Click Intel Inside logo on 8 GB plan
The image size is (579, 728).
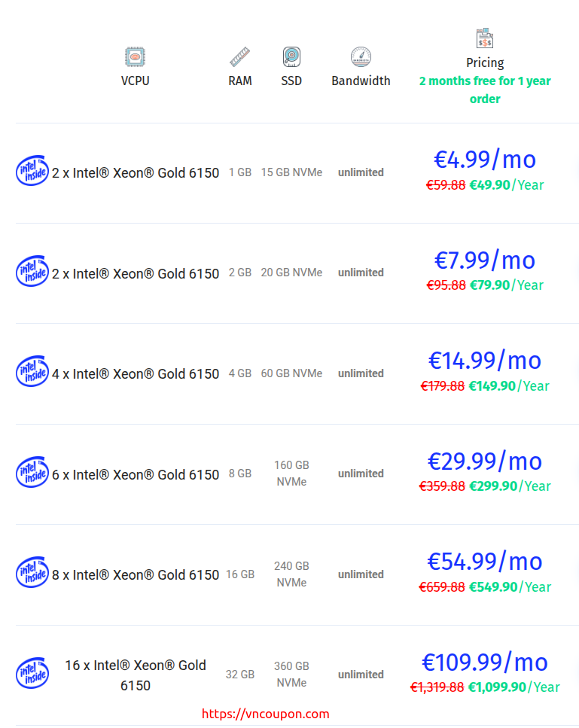tap(32, 474)
